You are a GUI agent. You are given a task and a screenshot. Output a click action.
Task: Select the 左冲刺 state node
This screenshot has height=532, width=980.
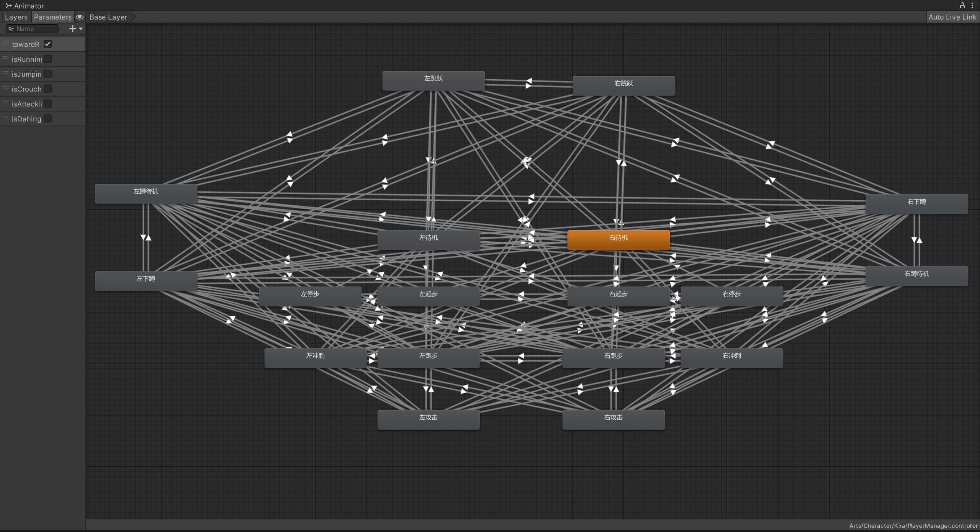point(316,358)
